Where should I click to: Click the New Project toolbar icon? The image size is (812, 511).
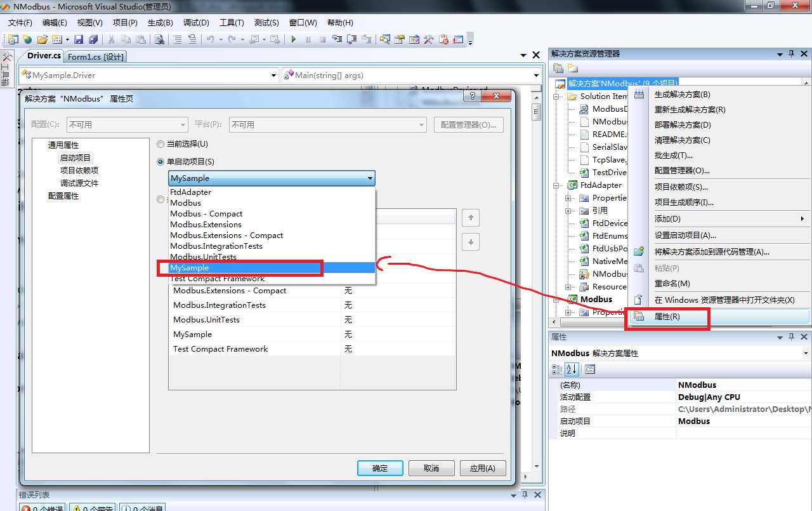[x=13, y=39]
